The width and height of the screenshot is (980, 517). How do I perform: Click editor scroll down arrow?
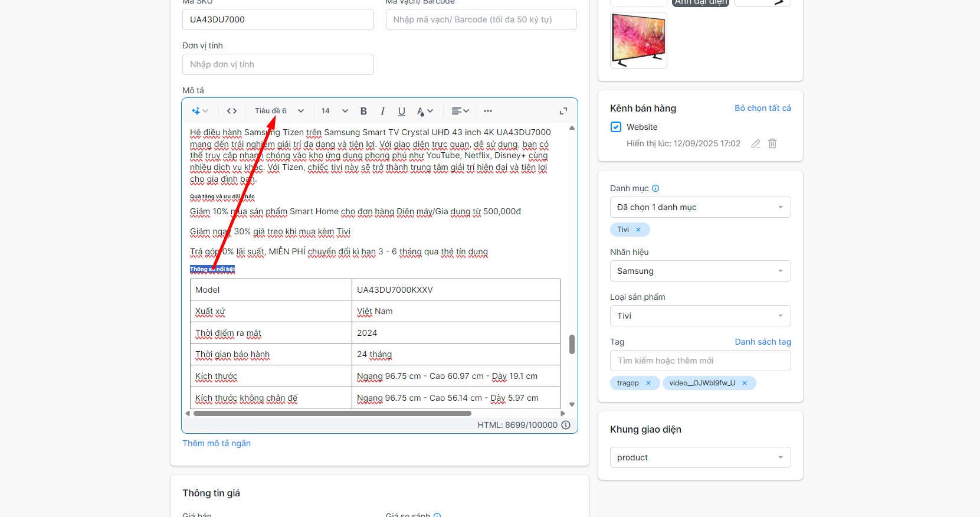click(572, 405)
